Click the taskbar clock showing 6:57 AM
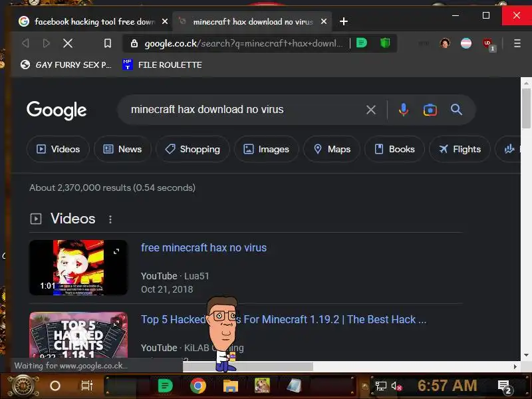This screenshot has height=399, width=532. coord(447,386)
